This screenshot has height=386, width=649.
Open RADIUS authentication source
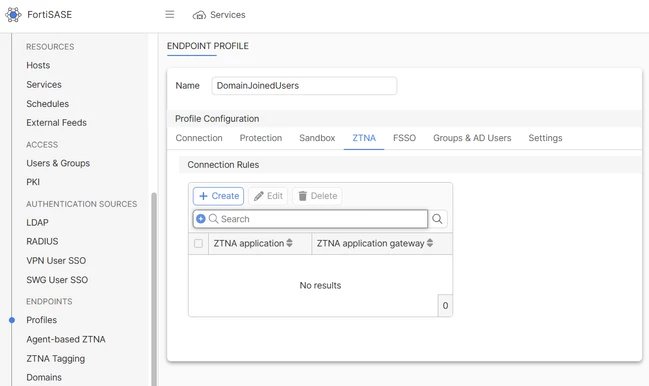click(42, 241)
